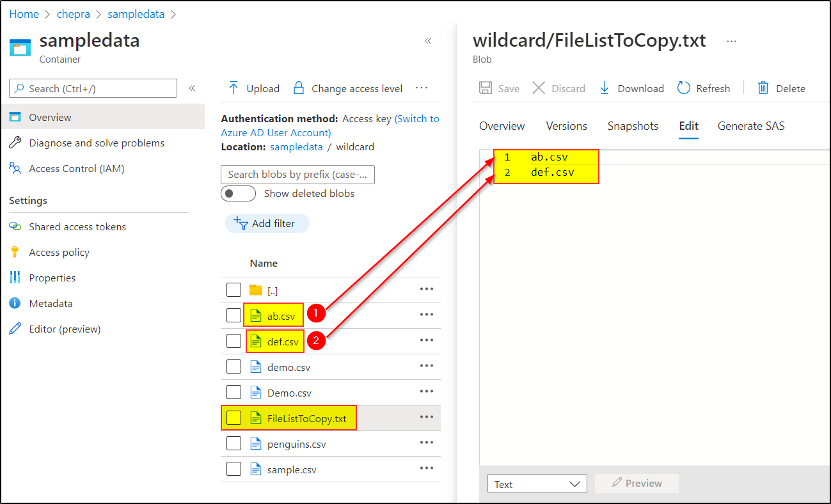Click the Add filter button
831x504 pixels.
[267, 223]
